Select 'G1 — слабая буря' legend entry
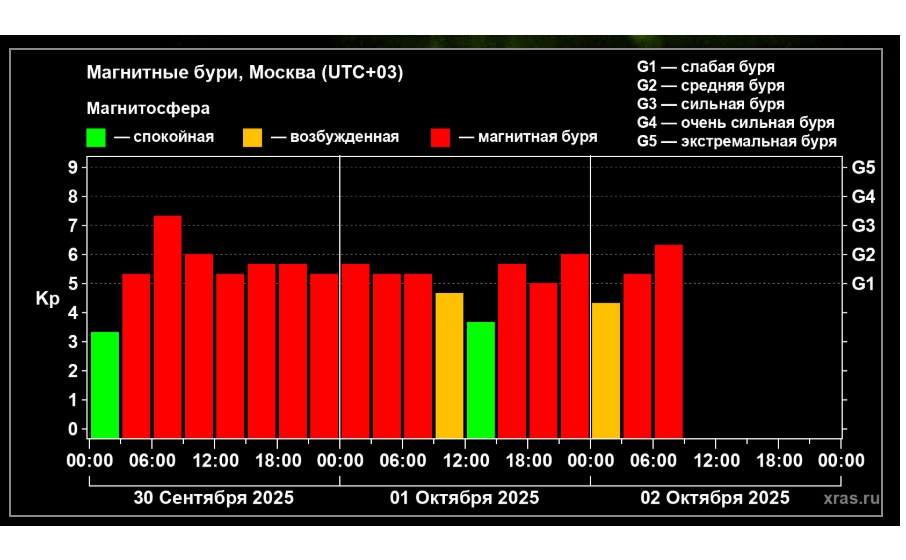This screenshot has width=906, height=560. tap(705, 67)
